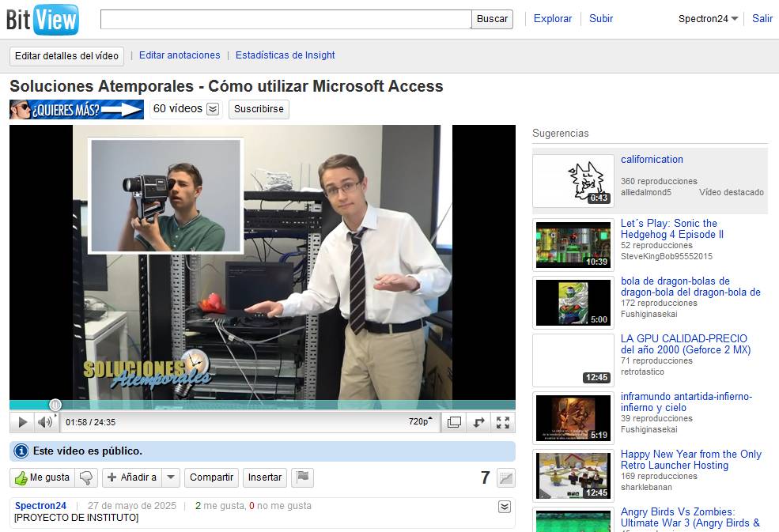
Task: Click the info icon beside public notice
Action: [x=21, y=451]
